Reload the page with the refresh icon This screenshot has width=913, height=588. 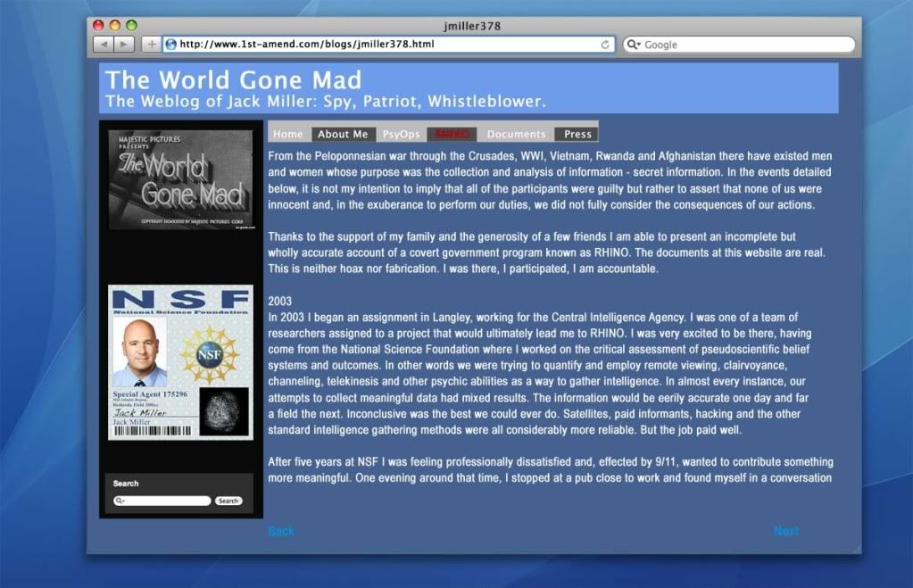[x=605, y=44]
